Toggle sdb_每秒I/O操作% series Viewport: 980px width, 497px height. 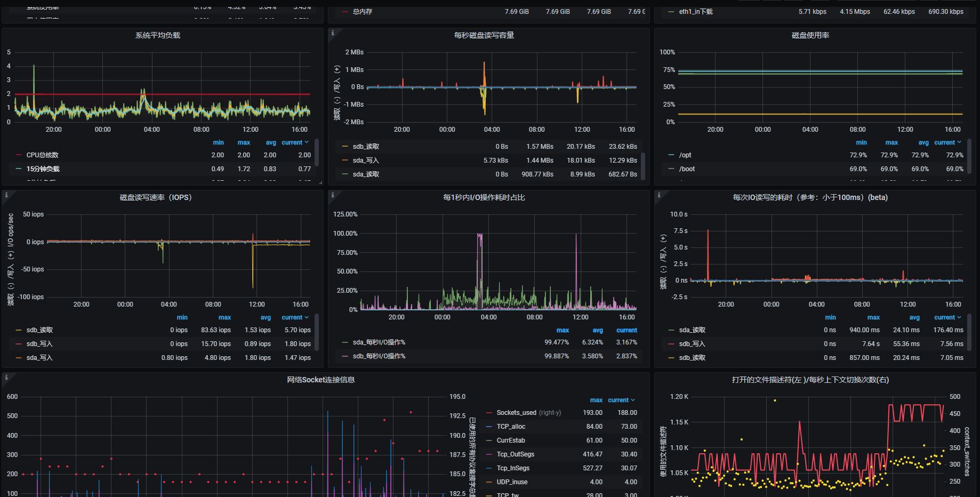click(379, 356)
